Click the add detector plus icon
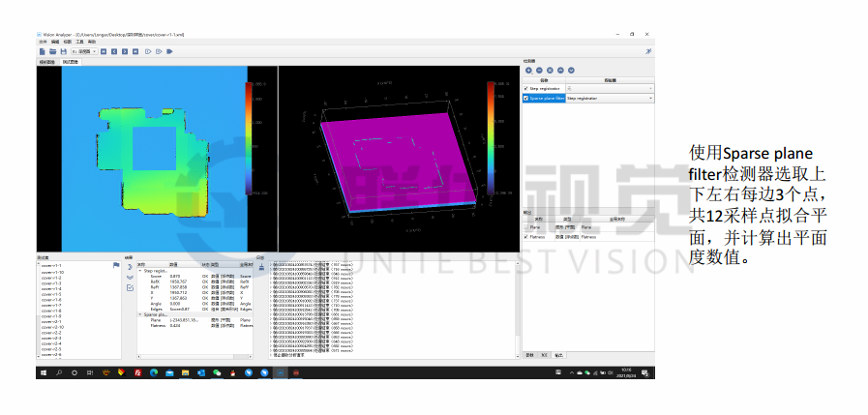Viewport: 868px width, 415px height. coord(528,70)
